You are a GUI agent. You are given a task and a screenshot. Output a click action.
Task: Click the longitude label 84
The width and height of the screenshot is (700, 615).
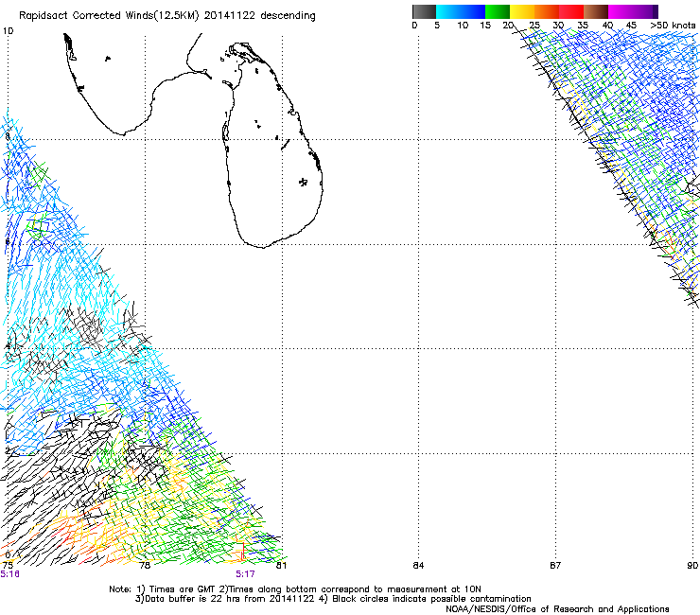[x=418, y=566]
